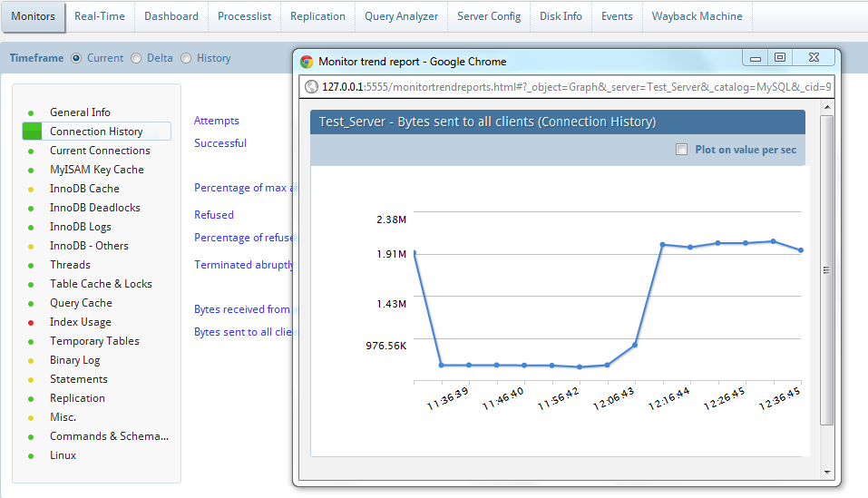Viewport: 868px width, 498px height.
Task: Click the popup vertical scrollbar thumb
Action: click(x=826, y=270)
